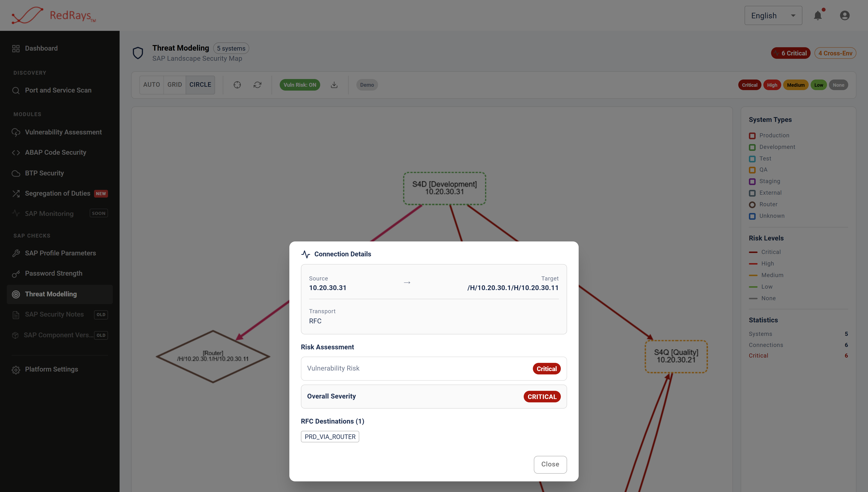
Task: Download the security map
Action: 334,85
